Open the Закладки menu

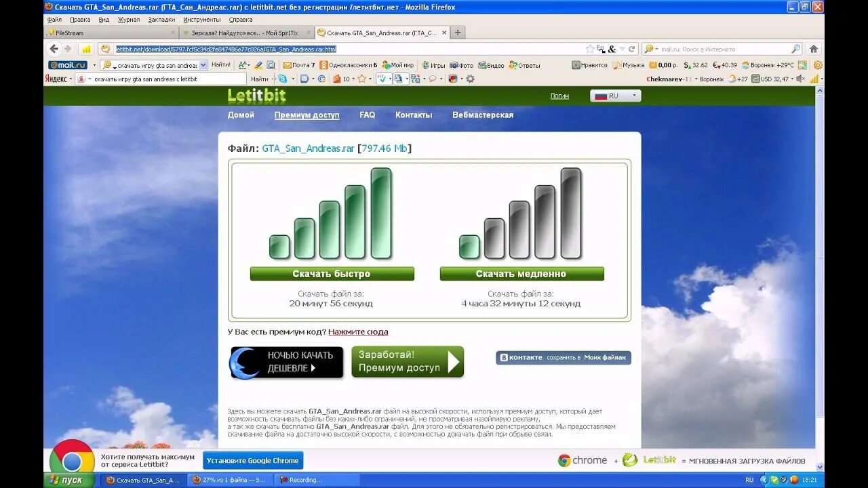tap(161, 20)
